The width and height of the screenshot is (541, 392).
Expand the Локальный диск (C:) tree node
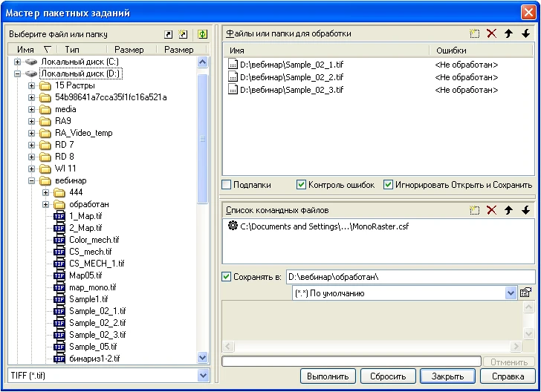[x=18, y=62]
